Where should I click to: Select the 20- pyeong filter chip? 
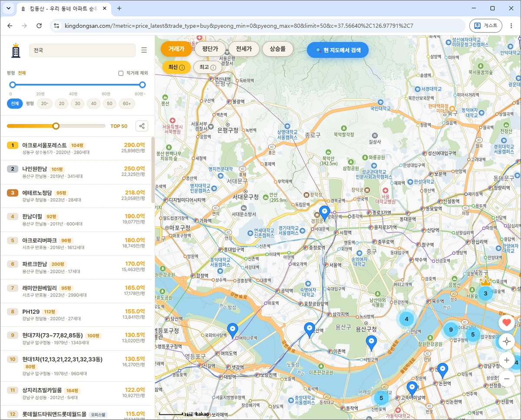tap(45, 104)
